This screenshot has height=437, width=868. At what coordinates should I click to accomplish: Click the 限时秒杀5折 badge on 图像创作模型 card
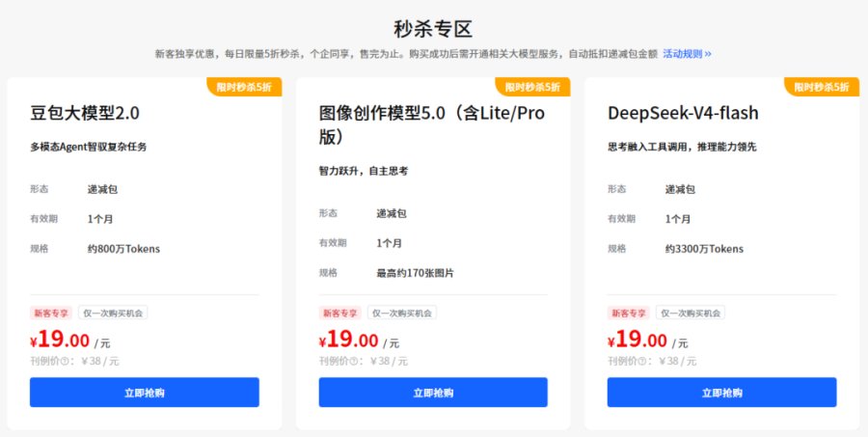point(532,87)
